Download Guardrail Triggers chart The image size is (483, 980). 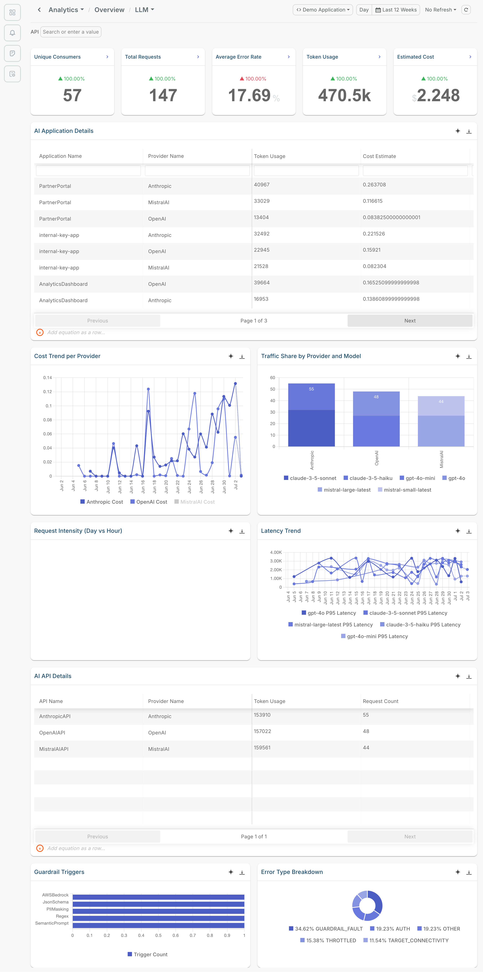point(242,872)
